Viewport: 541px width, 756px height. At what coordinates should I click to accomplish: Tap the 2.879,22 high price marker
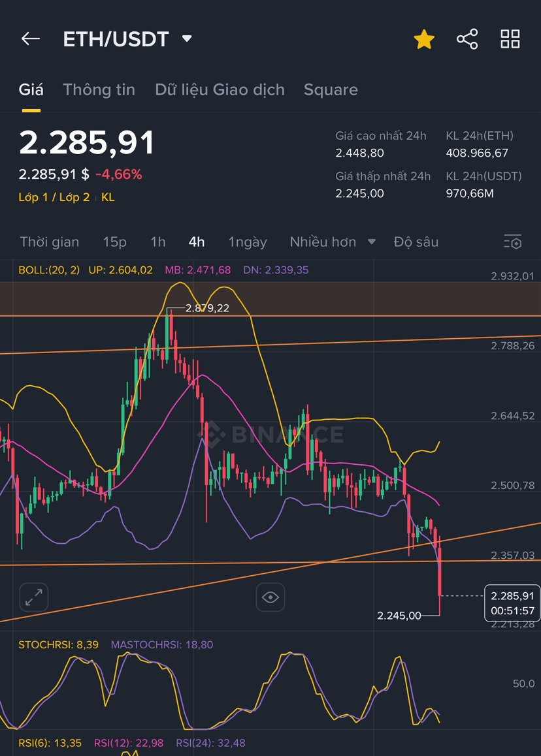tap(207, 308)
